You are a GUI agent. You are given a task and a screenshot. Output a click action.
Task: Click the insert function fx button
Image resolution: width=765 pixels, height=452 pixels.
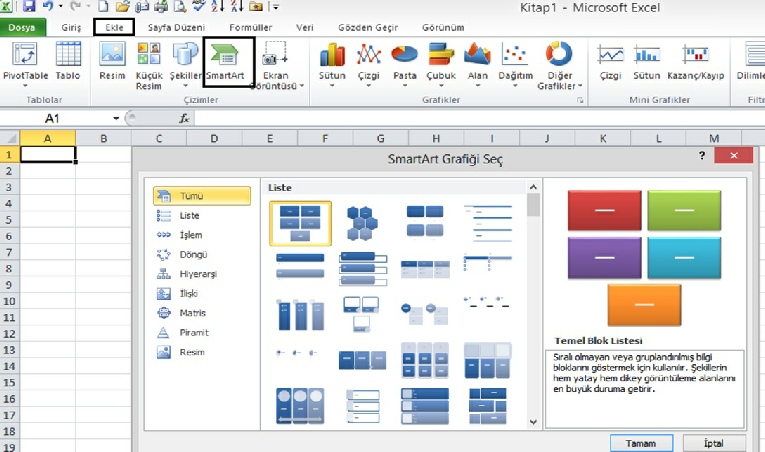pyautogui.click(x=184, y=118)
